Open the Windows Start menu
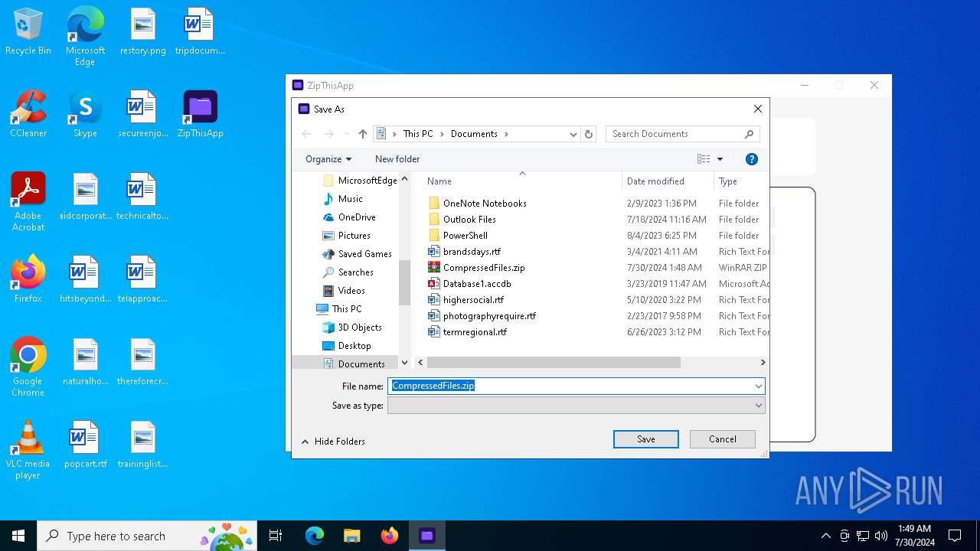980x551 pixels. 18,536
